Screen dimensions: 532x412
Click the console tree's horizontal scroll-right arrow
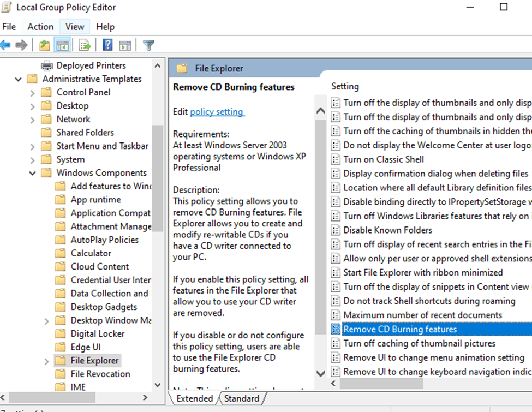(x=145, y=397)
